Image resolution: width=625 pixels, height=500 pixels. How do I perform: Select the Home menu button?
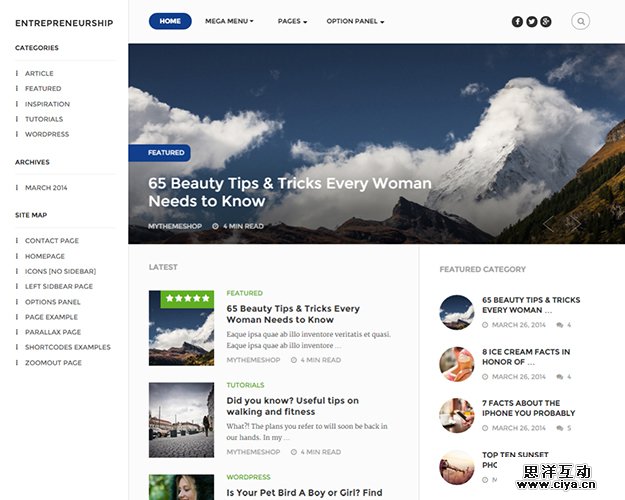170,21
